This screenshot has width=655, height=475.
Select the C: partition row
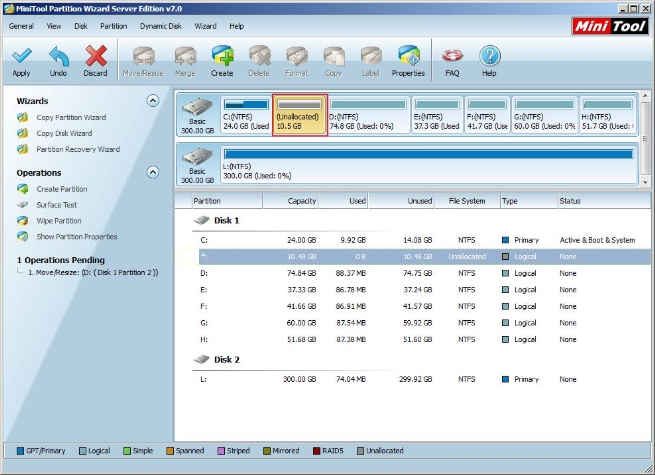[424, 240]
